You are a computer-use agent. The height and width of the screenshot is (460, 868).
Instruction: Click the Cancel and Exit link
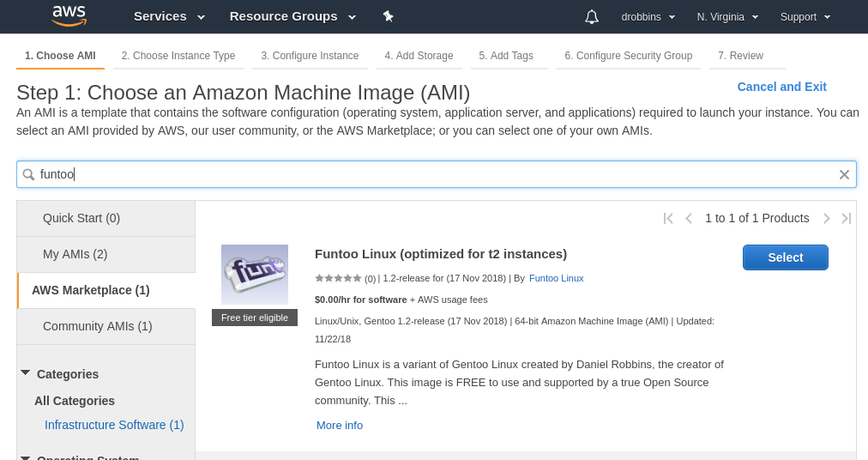click(x=781, y=87)
